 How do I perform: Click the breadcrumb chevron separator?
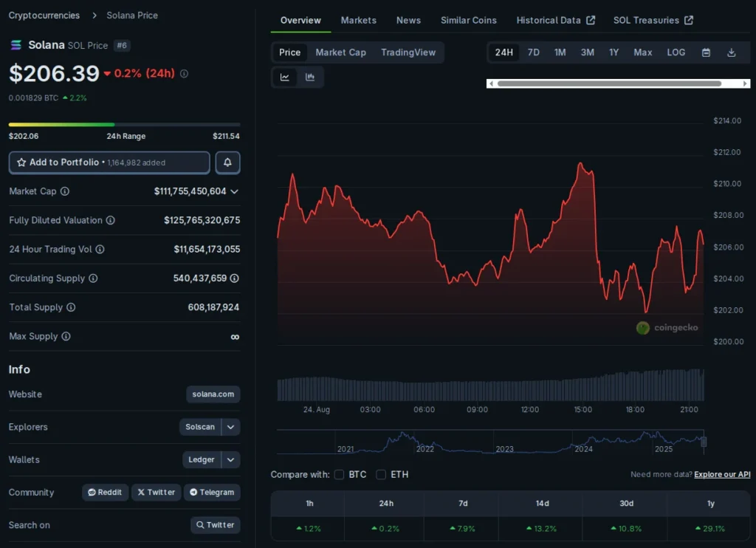point(94,16)
